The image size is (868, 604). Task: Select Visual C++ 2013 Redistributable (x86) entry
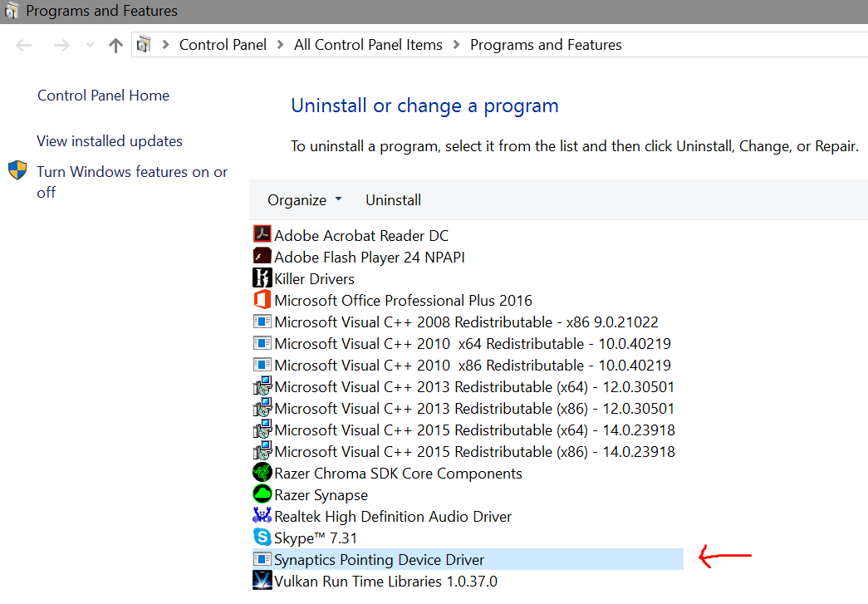pyautogui.click(x=474, y=408)
